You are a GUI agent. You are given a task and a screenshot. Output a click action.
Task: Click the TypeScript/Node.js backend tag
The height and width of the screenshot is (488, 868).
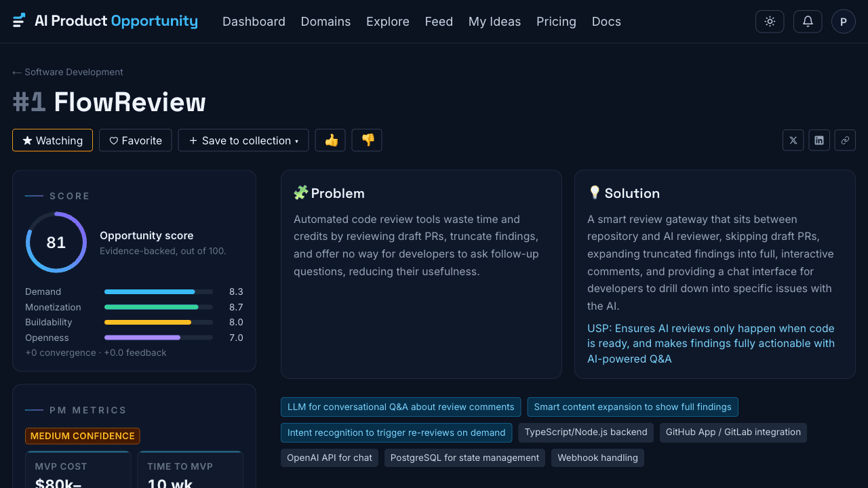586,432
